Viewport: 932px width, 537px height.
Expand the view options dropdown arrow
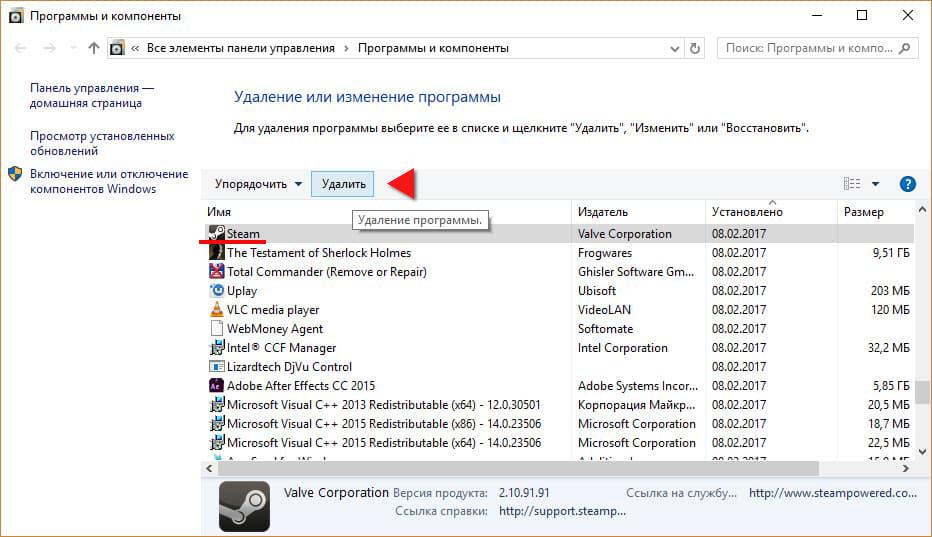[x=876, y=184]
